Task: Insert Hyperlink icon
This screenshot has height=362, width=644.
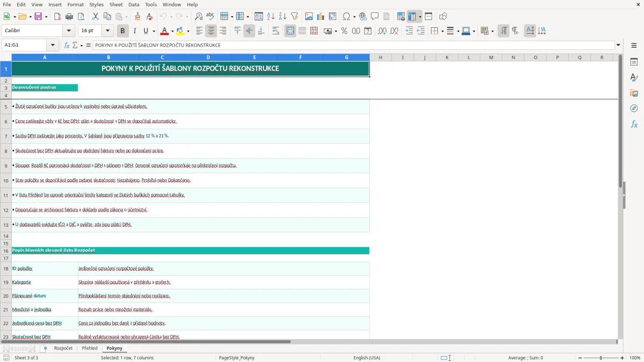Action: 363,17
